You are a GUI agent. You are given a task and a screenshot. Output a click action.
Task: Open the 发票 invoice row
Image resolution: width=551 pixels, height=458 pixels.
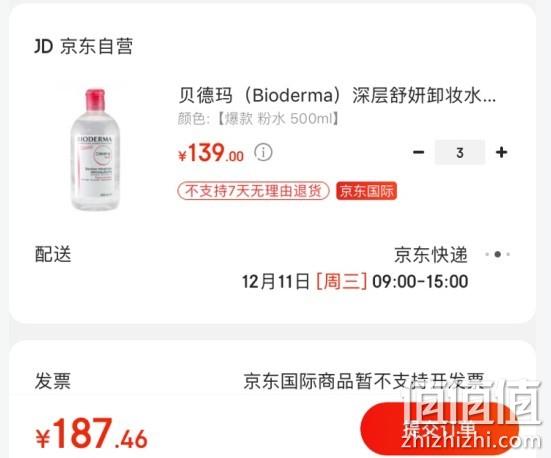[x=272, y=381]
